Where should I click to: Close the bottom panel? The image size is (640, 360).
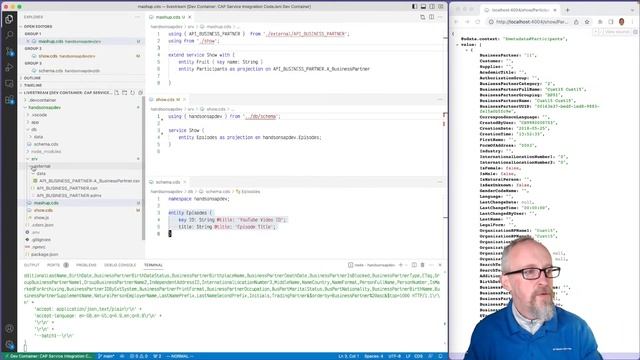[x=440, y=265]
